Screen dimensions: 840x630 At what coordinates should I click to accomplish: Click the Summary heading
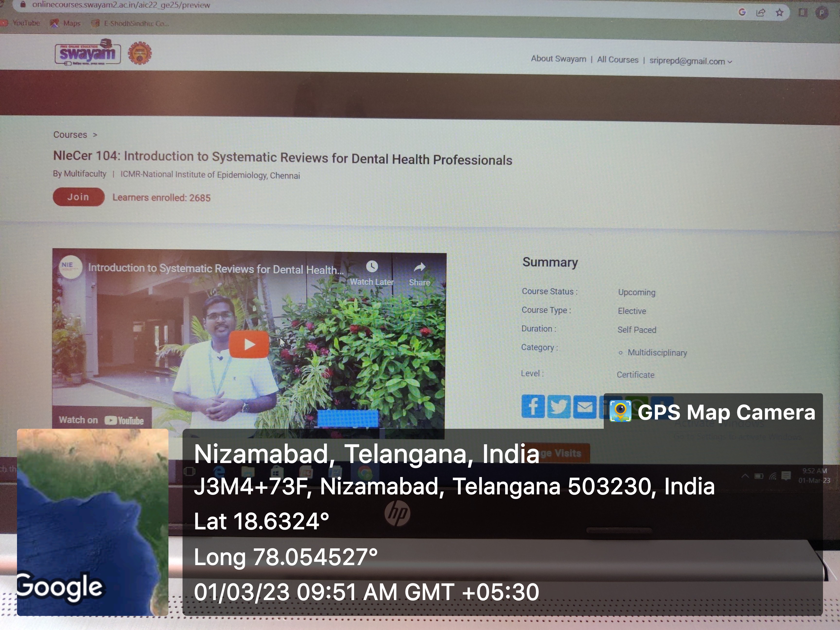tap(550, 262)
